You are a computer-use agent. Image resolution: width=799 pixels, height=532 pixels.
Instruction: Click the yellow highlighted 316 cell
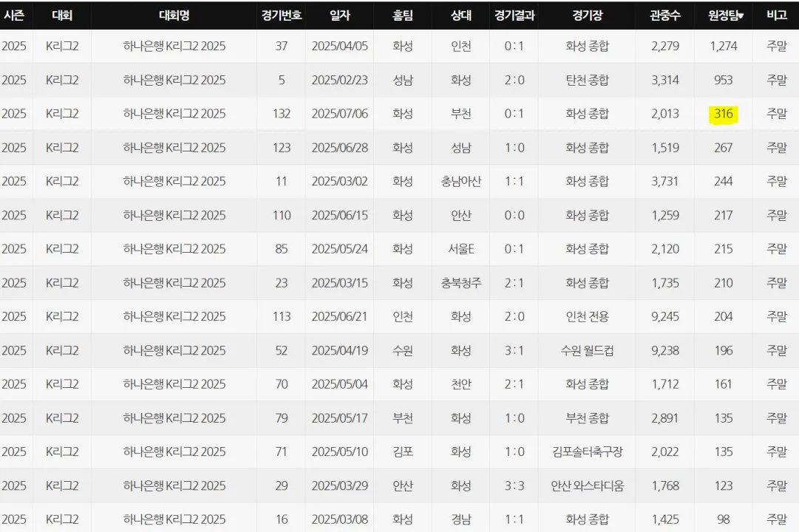[723, 114]
